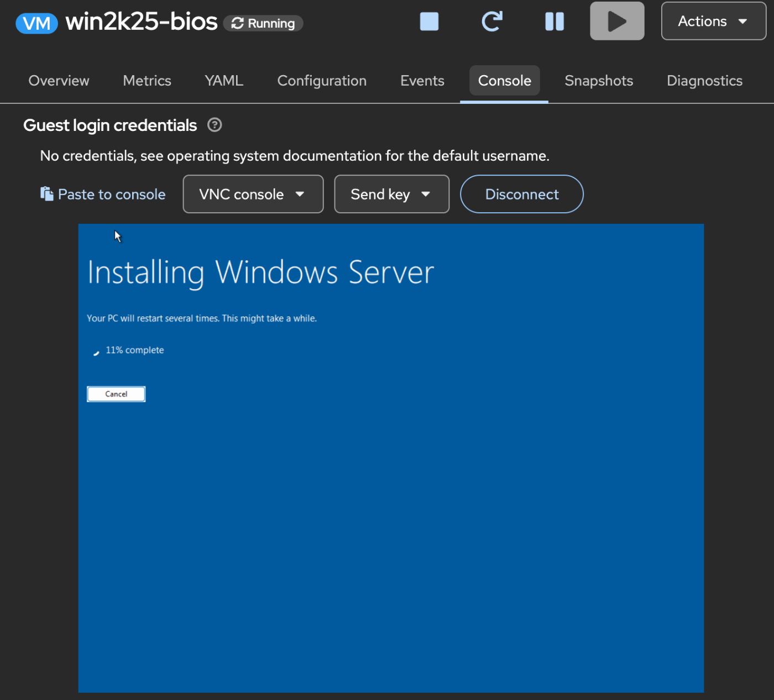774x700 pixels.
Task: Click the Running status badge
Action: [x=263, y=23]
